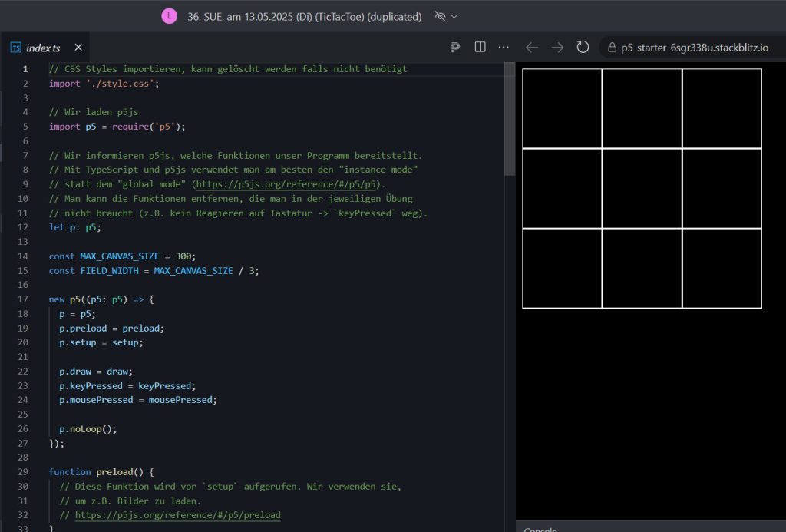The height and width of the screenshot is (532, 786).
Task: Click the preview URL address field
Action: pos(695,48)
